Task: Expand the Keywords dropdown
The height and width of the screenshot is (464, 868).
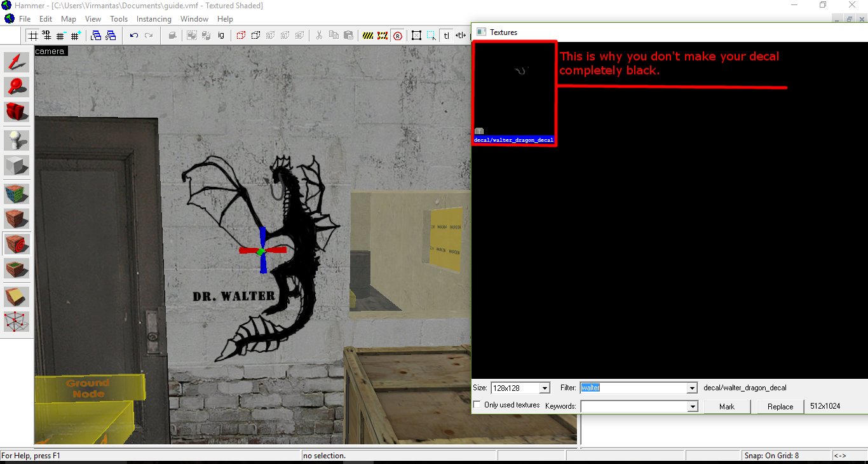Action: pos(693,406)
